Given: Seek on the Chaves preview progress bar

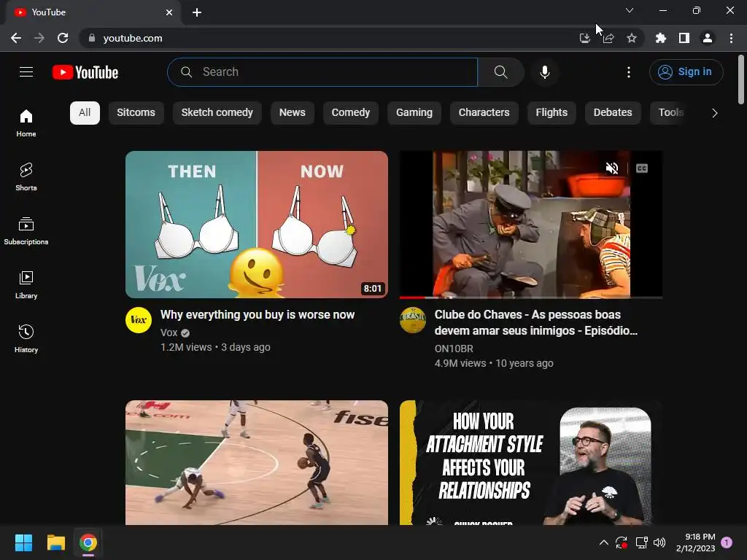Looking at the screenshot, I should (531, 297).
